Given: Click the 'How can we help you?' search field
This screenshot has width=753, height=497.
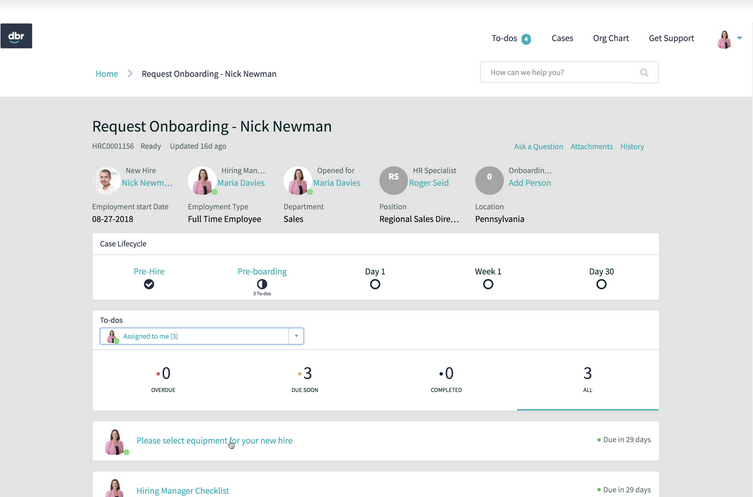Looking at the screenshot, I should click(569, 73).
